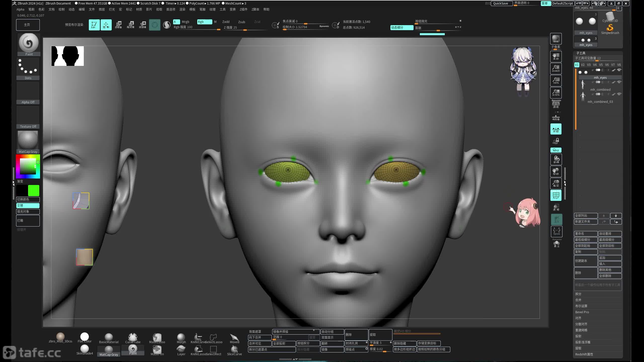Hide the mh_combined_03 subtool via eye icon
This screenshot has width=644, height=362.
tap(619, 94)
